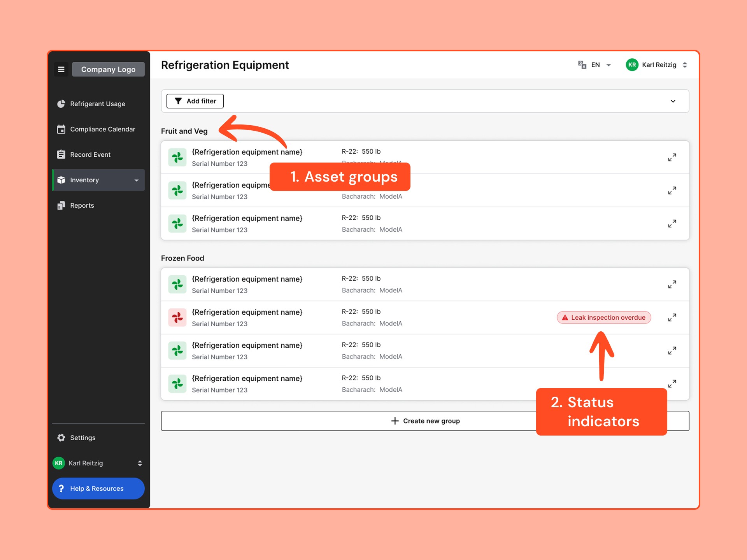Click the Leak inspection overdue badge
Image resolution: width=747 pixels, height=560 pixels.
[x=604, y=318]
